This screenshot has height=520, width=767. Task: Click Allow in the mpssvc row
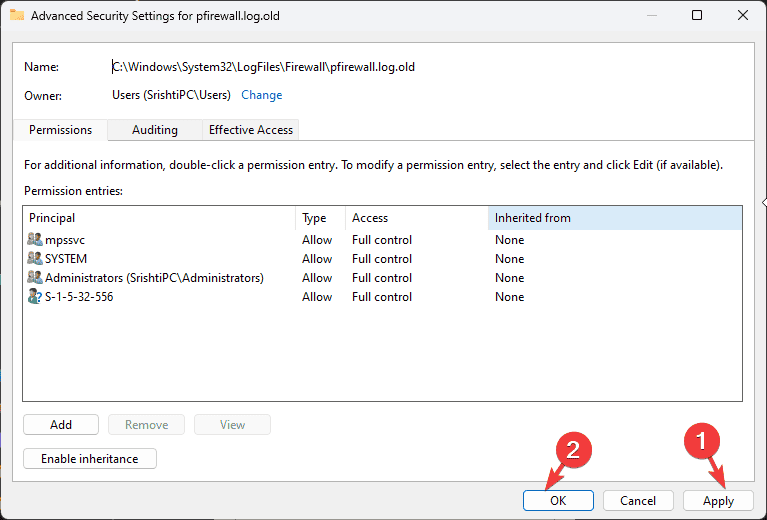(317, 240)
